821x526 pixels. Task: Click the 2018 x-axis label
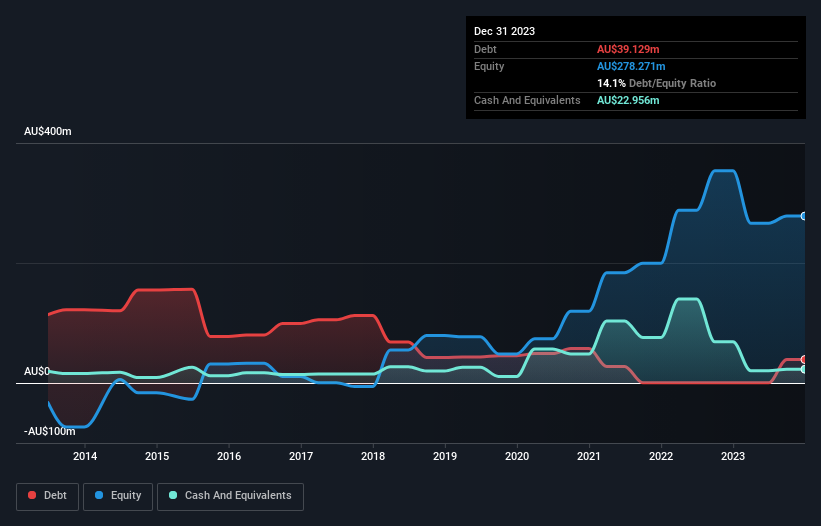tap(373, 456)
